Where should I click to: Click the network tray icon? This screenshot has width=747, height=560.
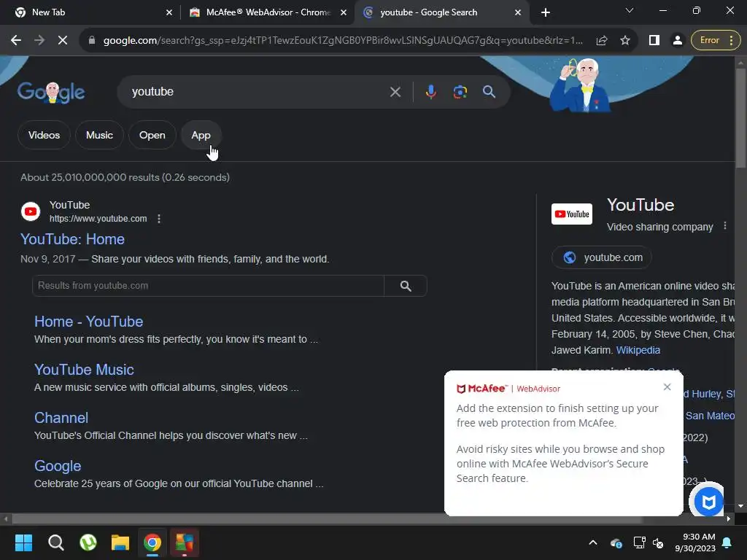639,542
